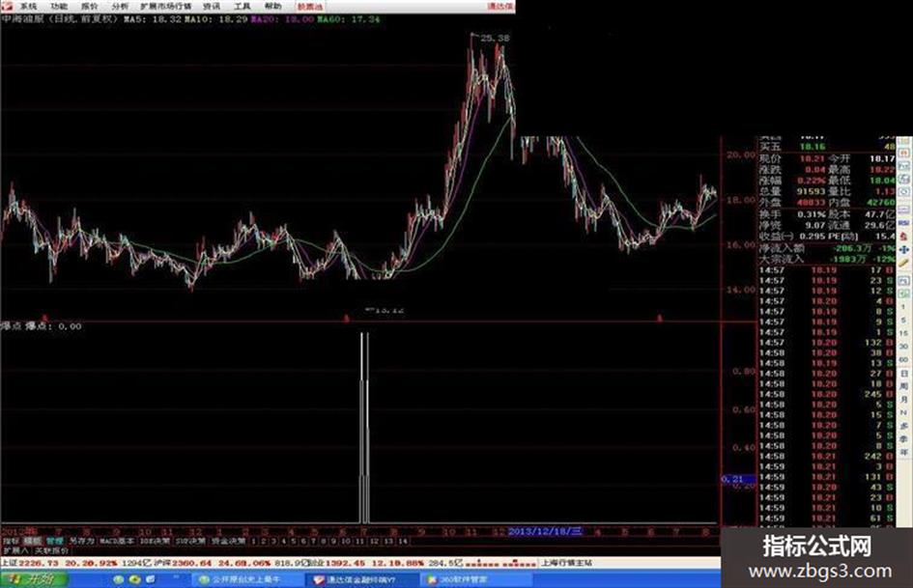Click the blue four-arrow move icon in sidebar

(x=903, y=250)
